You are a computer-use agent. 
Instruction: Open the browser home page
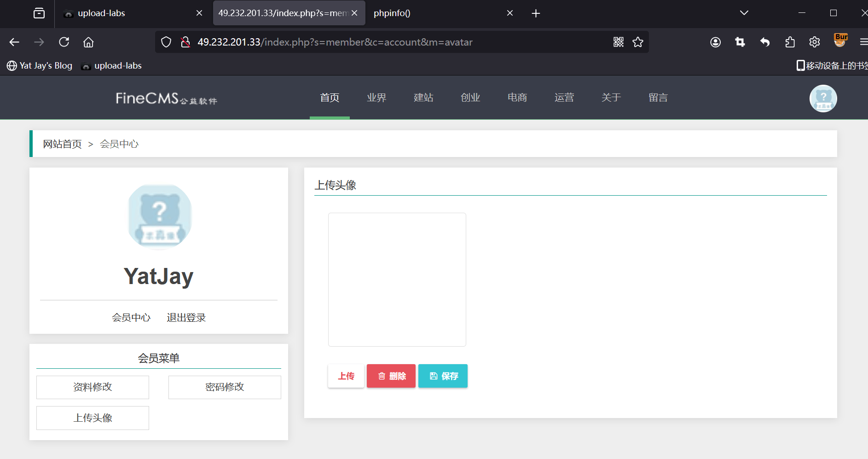point(88,42)
